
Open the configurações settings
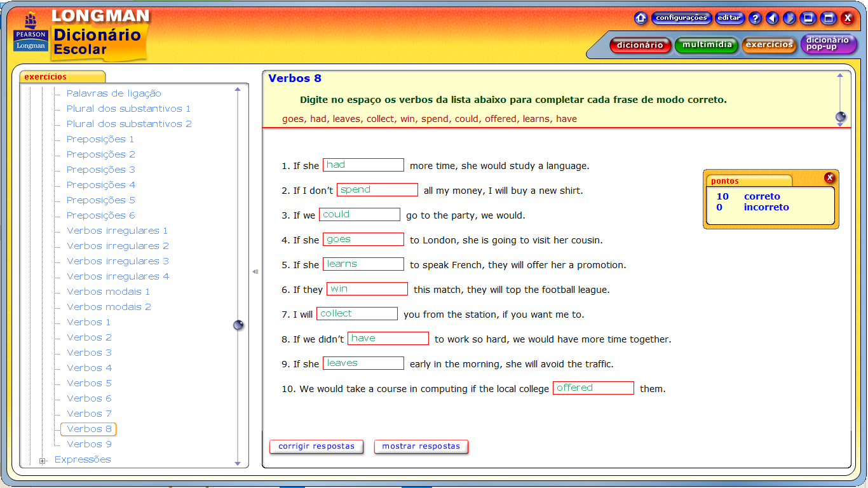681,18
